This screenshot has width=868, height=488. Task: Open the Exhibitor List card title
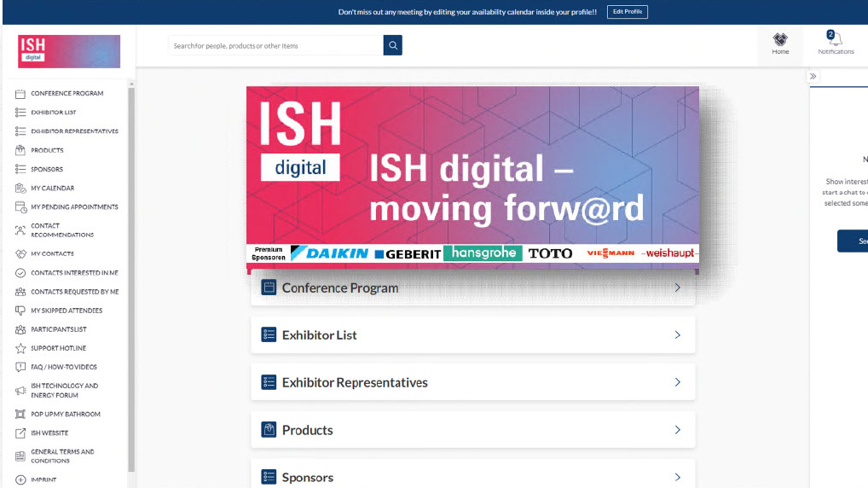point(320,335)
